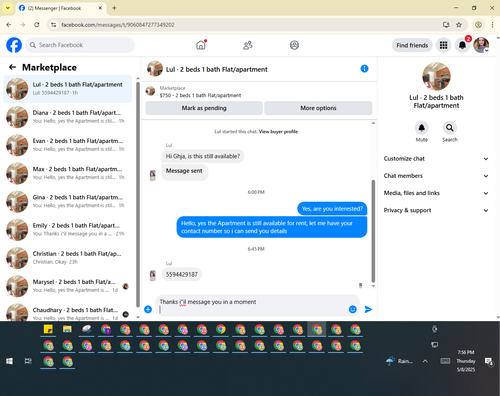Click the '5594429187' message bubble

(x=182, y=274)
